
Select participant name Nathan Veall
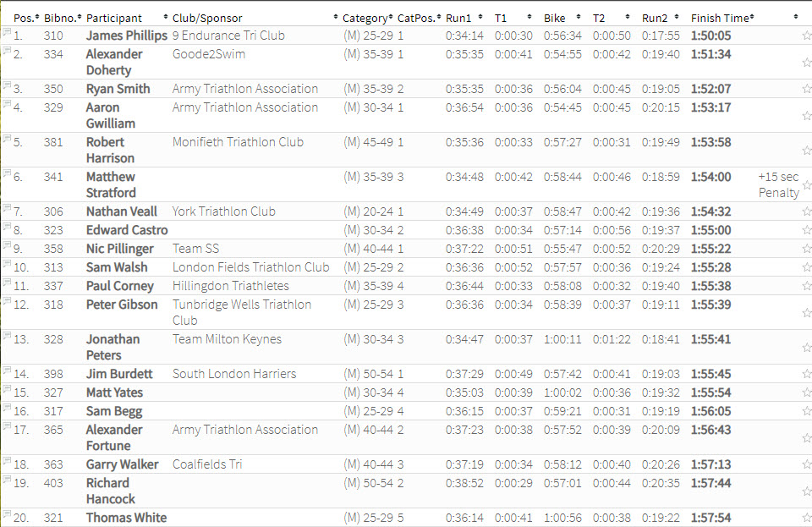[x=122, y=211]
